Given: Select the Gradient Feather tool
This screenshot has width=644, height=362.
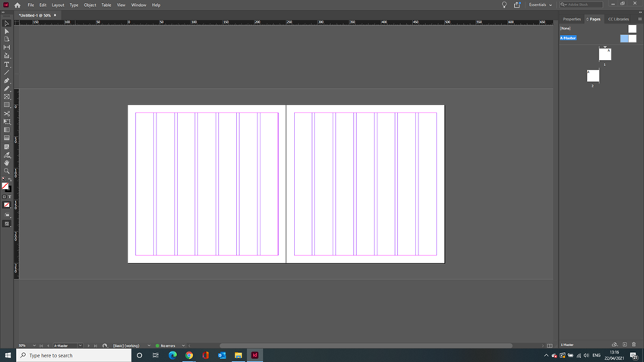Looking at the screenshot, I should [7, 138].
